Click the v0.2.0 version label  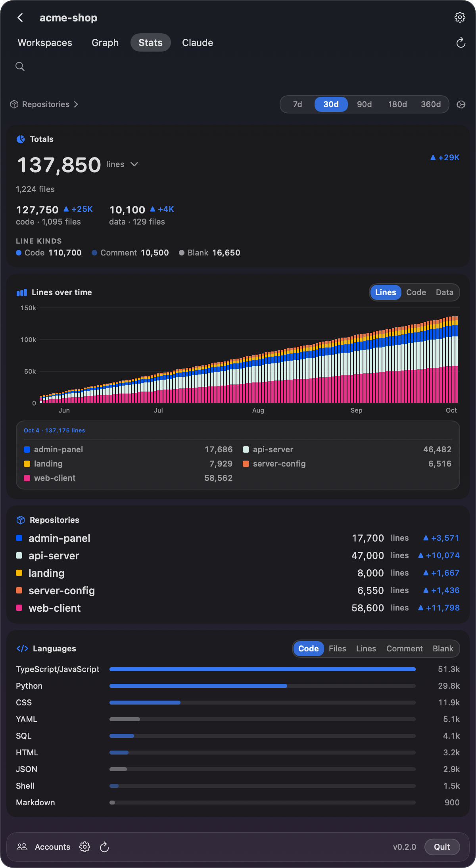(x=405, y=847)
